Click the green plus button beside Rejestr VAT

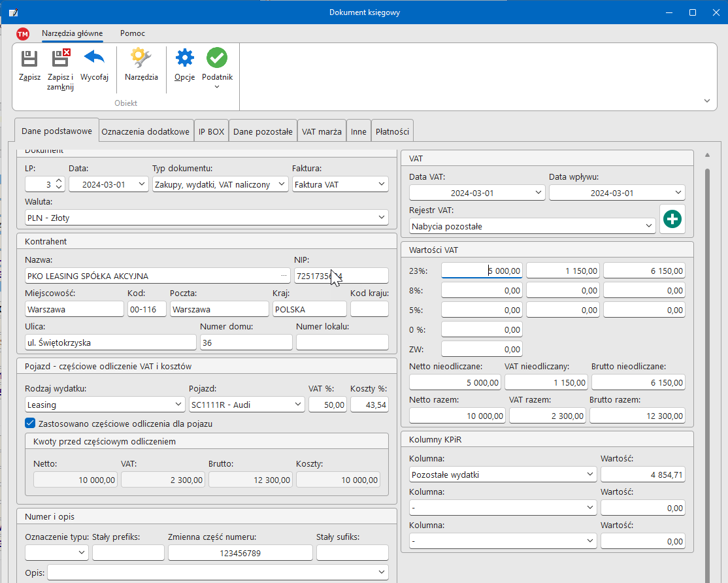672,220
